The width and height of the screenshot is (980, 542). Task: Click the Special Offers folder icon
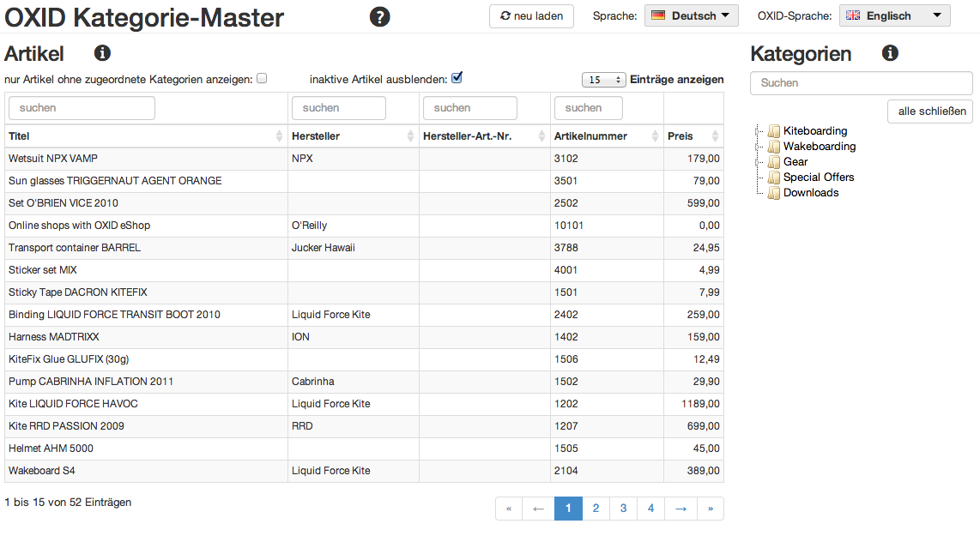[x=774, y=178]
